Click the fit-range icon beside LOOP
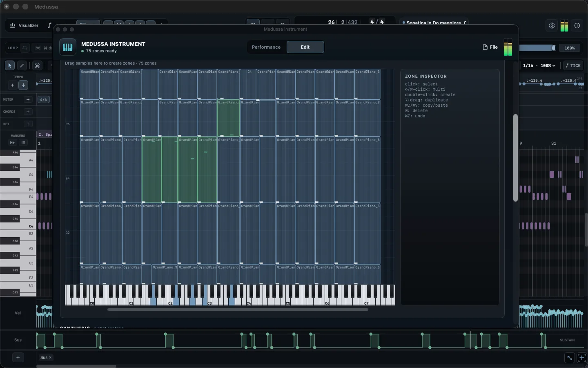 (38, 48)
